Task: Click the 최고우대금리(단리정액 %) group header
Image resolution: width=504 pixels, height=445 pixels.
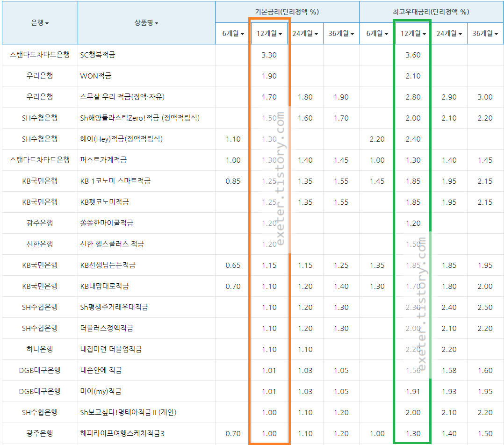Action: click(431, 12)
